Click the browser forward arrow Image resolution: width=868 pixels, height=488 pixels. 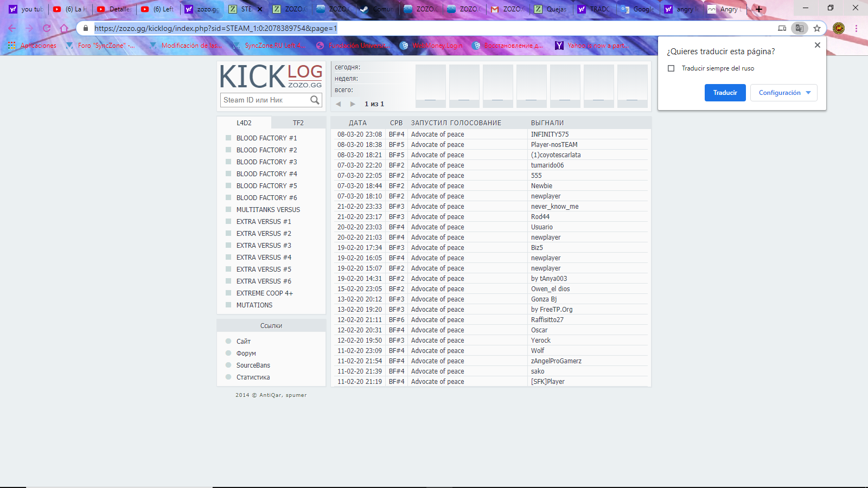pyautogui.click(x=29, y=28)
